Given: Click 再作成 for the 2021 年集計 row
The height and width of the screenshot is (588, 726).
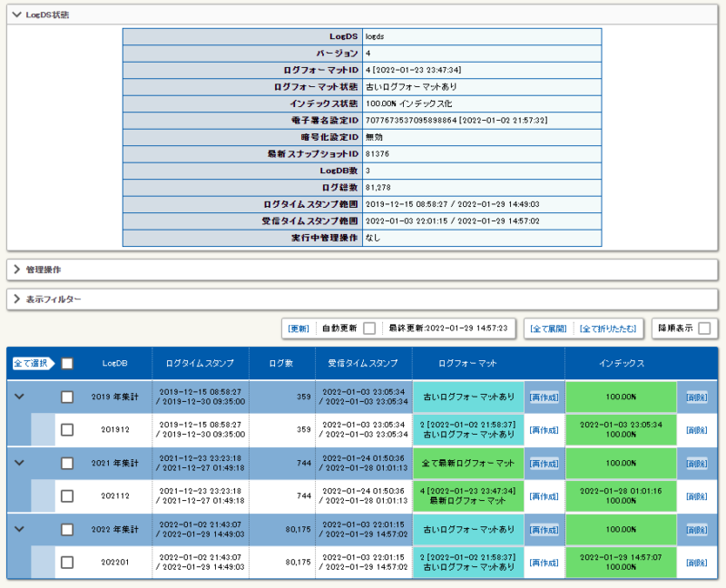Looking at the screenshot, I should pyautogui.click(x=544, y=463).
